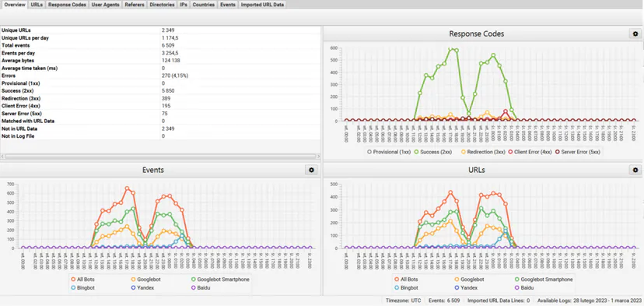Click the 270 (4,15%) errors value
Screen dimensions: 644x306
175,76
